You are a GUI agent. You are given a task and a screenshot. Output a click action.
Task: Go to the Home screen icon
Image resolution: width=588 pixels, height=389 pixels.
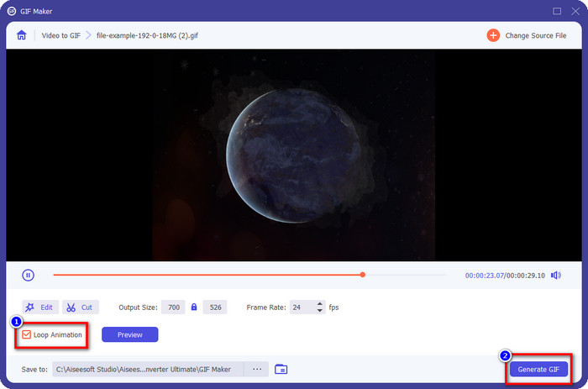pos(21,35)
